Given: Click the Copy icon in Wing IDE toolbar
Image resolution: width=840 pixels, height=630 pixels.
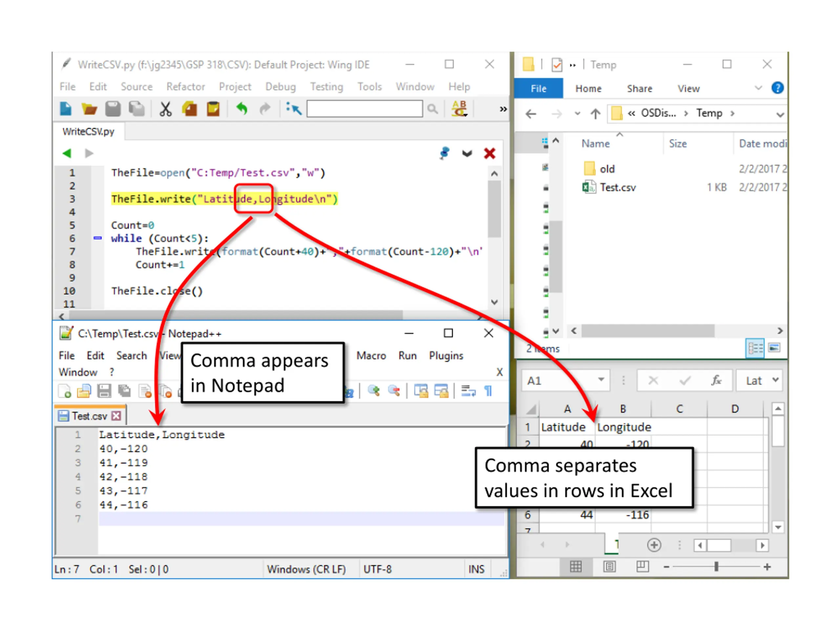Looking at the screenshot, I should tap(190, 109).
